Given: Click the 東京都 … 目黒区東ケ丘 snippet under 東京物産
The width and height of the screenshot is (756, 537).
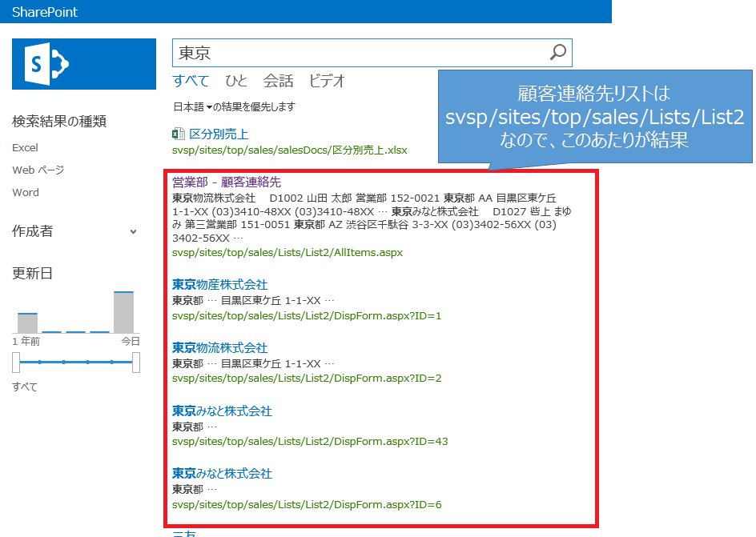Looking at the screenshot, I should click(x=253, y=301).
